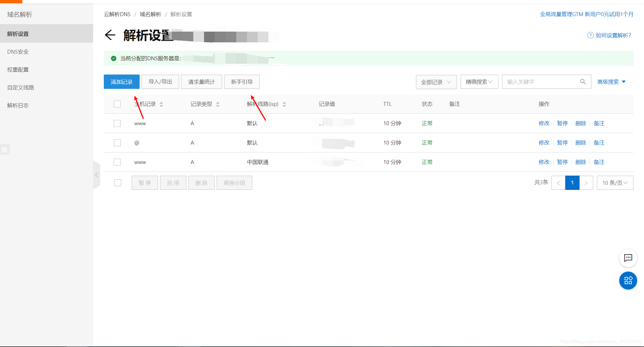The height and width of the screenshot is (347, 644).
Task: Click 备注 for the first www record
Action: [599, 123]
